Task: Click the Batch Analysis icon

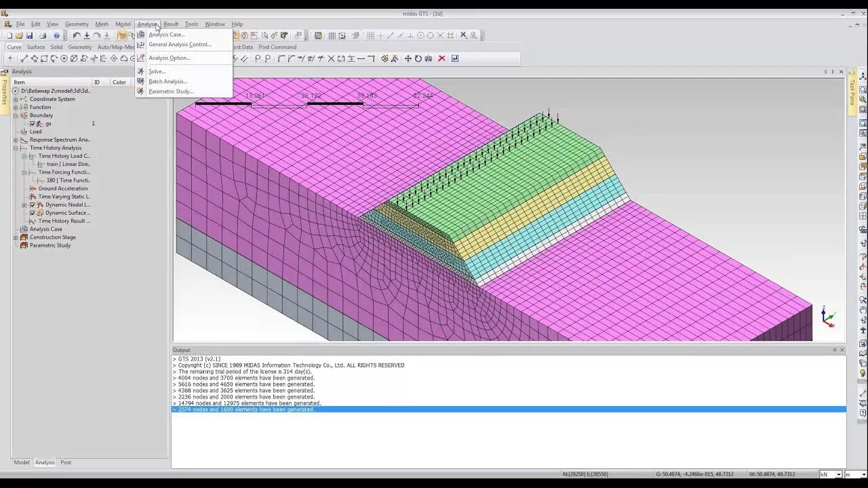Action: pos(141,81)
